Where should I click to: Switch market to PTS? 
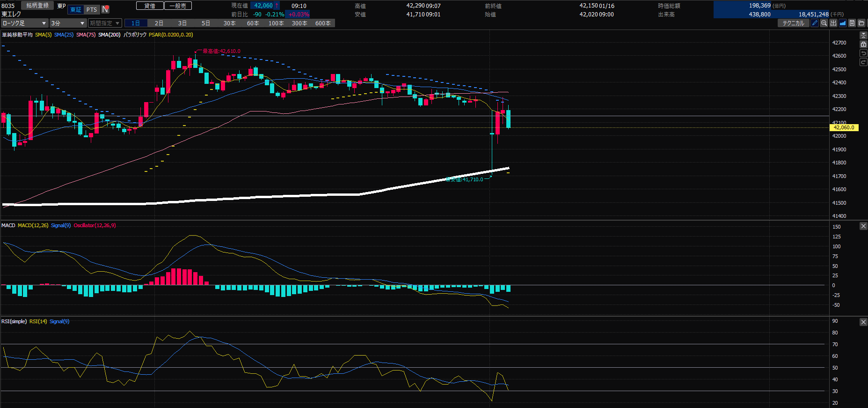[92, 9]
